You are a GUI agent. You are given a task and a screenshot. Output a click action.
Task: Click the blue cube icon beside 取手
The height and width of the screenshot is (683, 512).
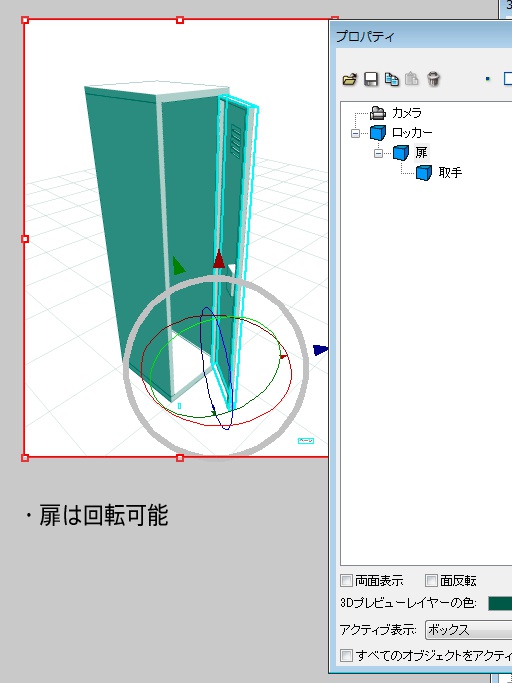coord(424,173)
